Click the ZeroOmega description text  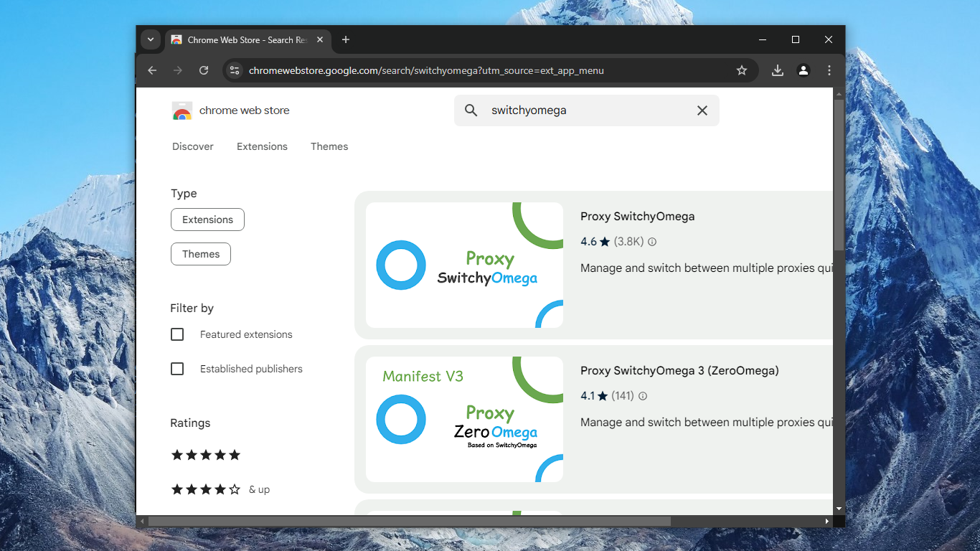(707, 423)
